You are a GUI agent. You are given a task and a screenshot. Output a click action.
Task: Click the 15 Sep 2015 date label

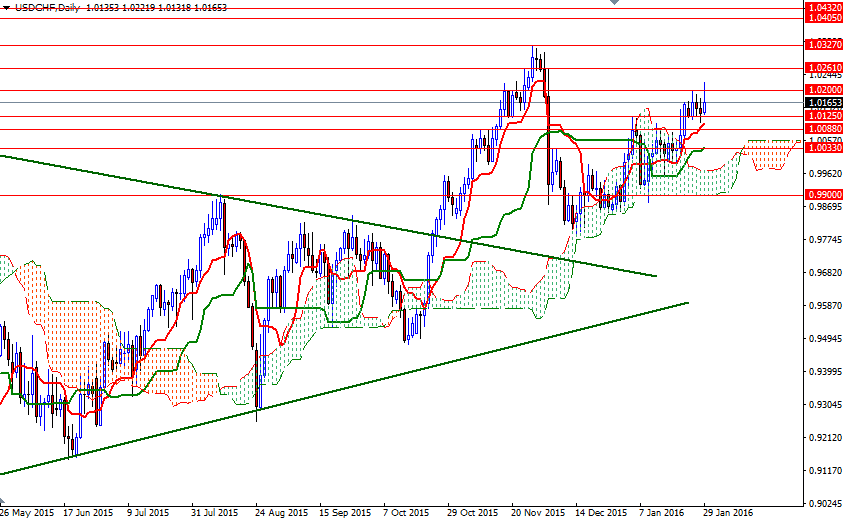(x=345, y=512)
